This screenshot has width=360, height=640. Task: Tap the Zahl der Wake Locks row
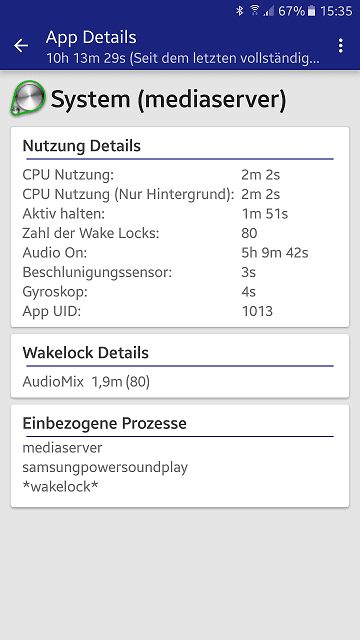180,233
